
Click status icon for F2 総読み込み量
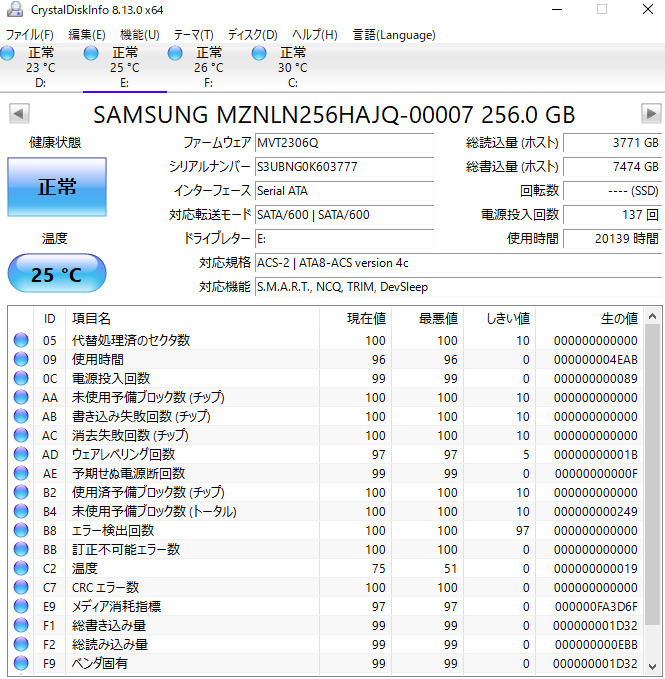[x=21, y=644]
